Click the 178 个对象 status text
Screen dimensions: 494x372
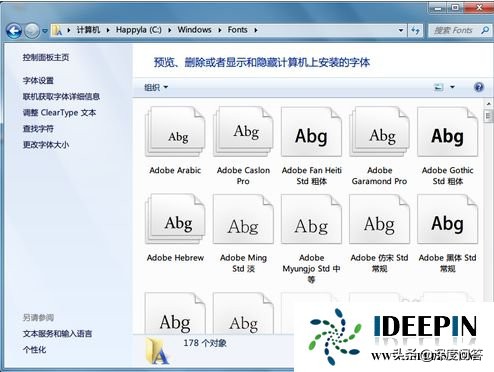point(205,343)
